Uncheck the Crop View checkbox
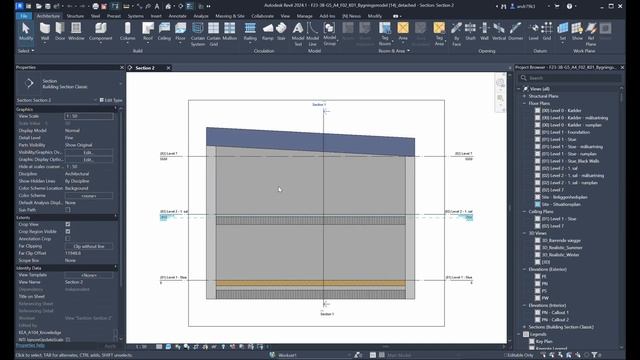640x360 pixels. coord(68,224)
